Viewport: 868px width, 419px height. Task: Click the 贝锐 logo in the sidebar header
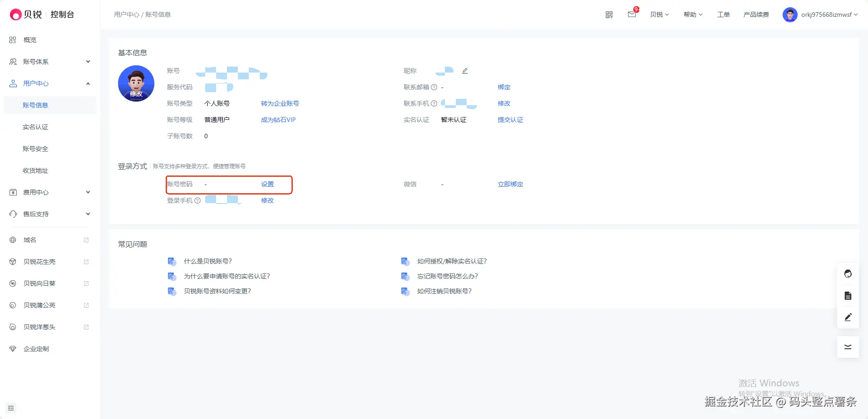coord(26,15)
